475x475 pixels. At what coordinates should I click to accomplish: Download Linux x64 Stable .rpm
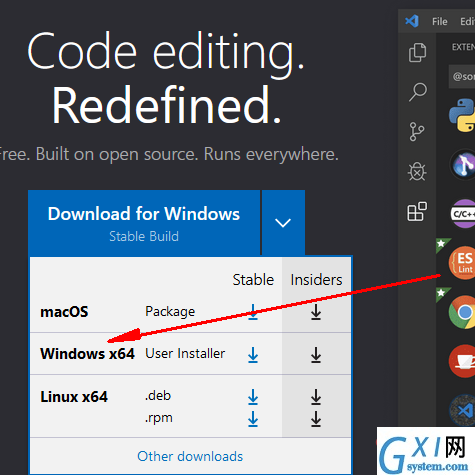[x=253, y=419]
